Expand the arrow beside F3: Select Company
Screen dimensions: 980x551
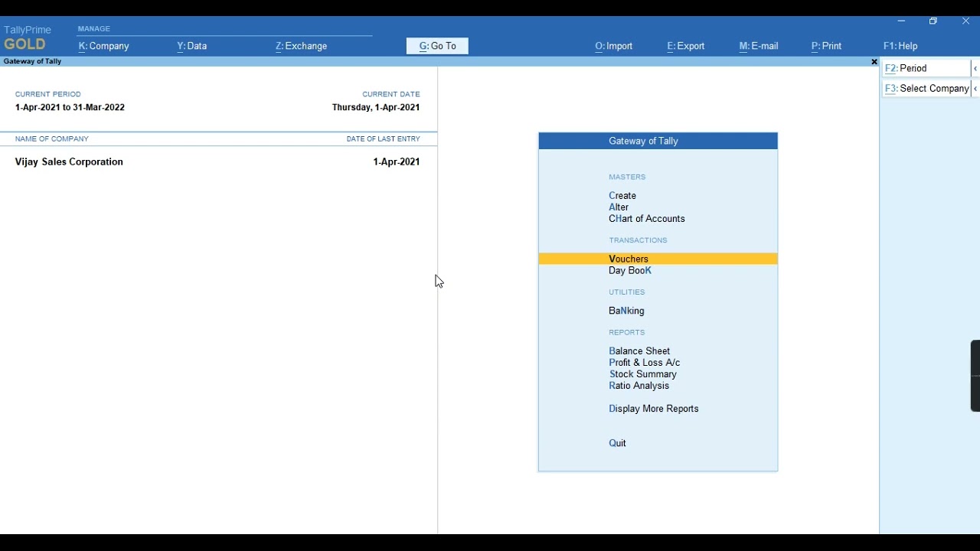coord(975,89)
